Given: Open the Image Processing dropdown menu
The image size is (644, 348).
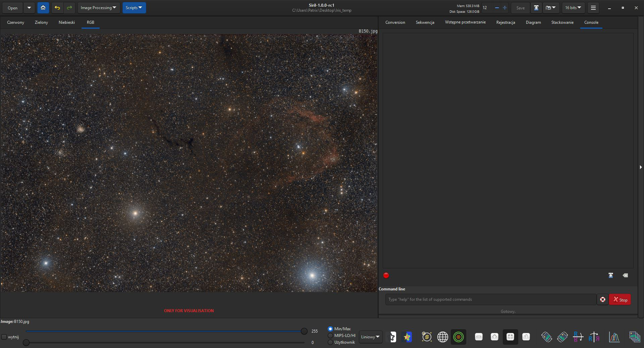Looking at the screenshot, I should 99,8.
